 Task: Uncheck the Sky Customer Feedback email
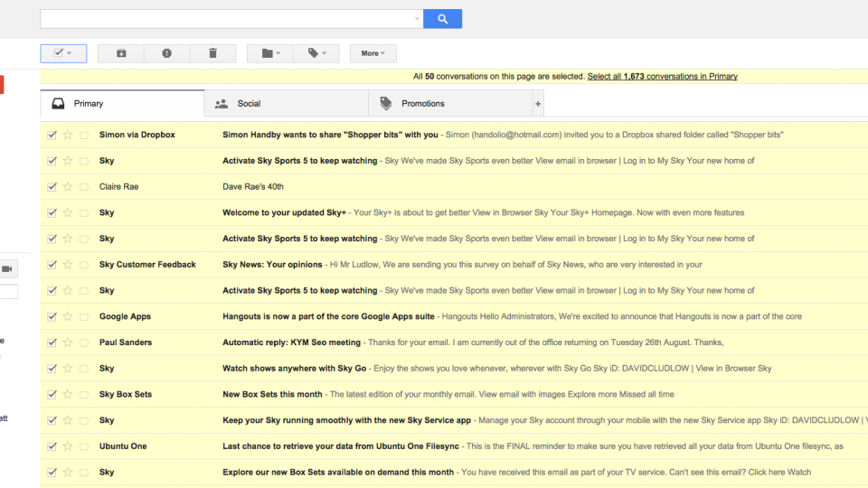(52, 265)
